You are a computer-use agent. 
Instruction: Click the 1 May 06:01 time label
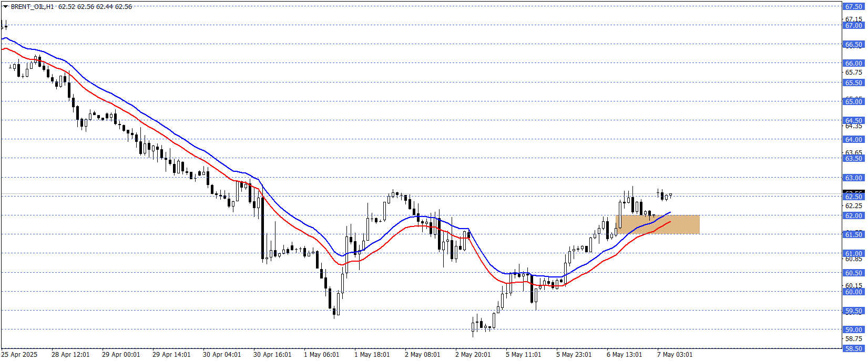322,355
